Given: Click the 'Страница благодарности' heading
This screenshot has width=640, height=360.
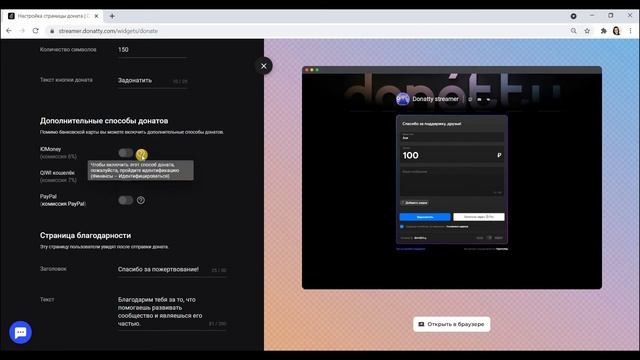Looking at the screenshot, I should (x=85, y=236).
